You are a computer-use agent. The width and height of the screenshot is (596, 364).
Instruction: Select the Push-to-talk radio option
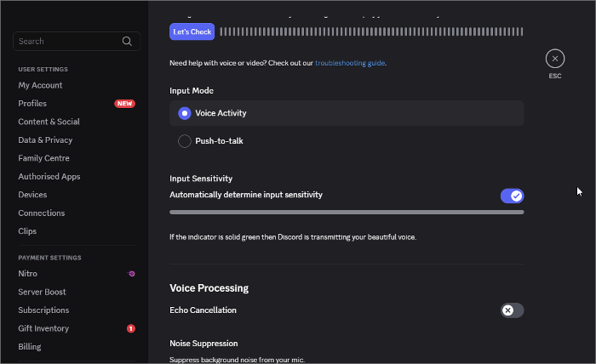pyautogui.click(x=185, y=141)
